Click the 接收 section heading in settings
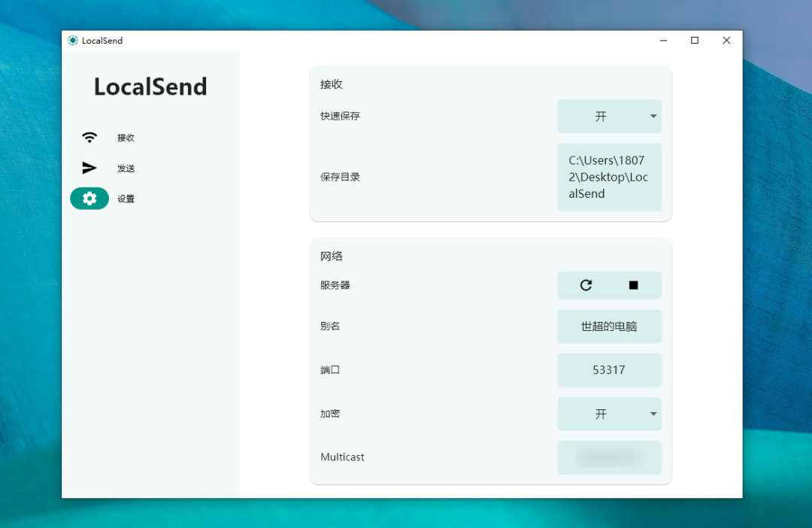The height and width of the screenshot is (528, 812). (x=332, y=84)
